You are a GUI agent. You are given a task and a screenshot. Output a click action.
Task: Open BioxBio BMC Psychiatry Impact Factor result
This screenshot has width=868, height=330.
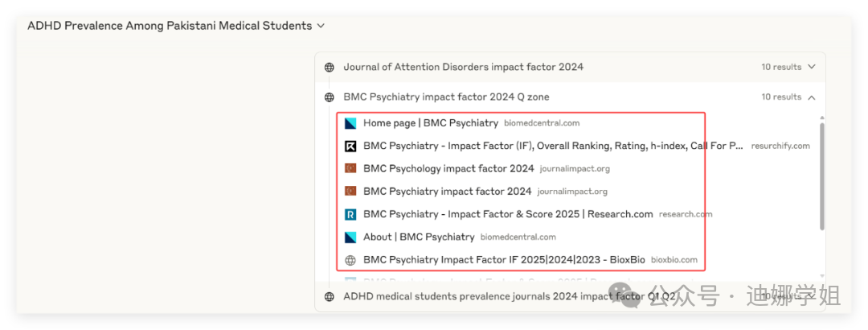click(504, 259)
